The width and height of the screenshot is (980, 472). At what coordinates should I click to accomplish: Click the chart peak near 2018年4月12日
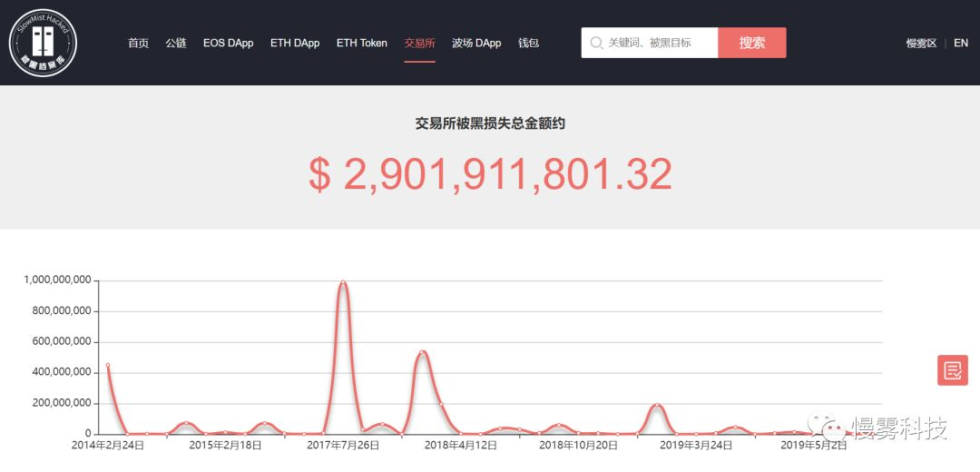click(x=422, y=351)
